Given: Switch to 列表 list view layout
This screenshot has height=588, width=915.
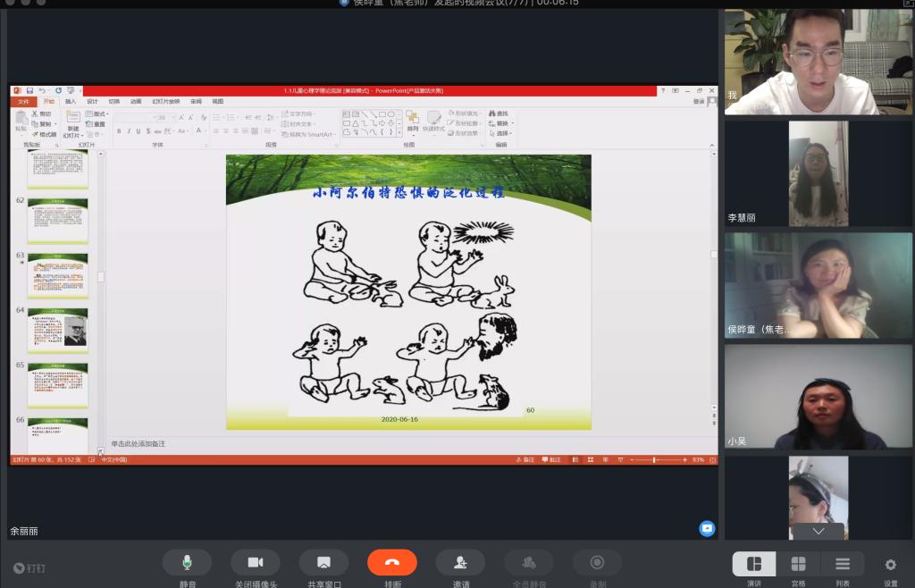Looking at the screenshot, I should [842, 564].
